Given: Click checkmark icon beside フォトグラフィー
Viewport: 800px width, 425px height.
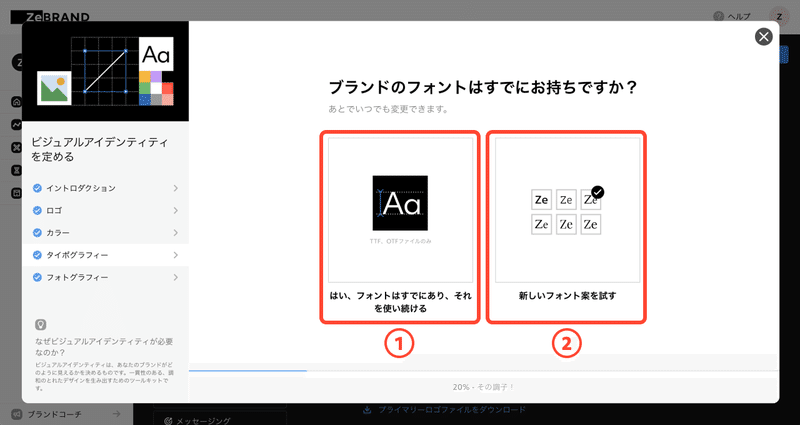Looking at the screenshot, I should (x=37, y=277).
